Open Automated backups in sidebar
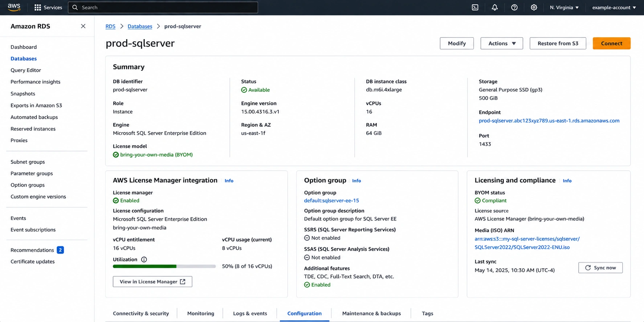644x322 pixels. (x=34, y=117)
